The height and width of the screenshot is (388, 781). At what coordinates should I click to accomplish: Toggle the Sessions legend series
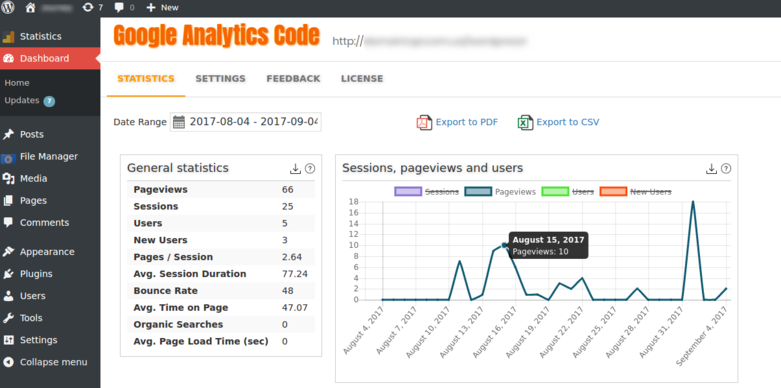(x=426, y=191)
